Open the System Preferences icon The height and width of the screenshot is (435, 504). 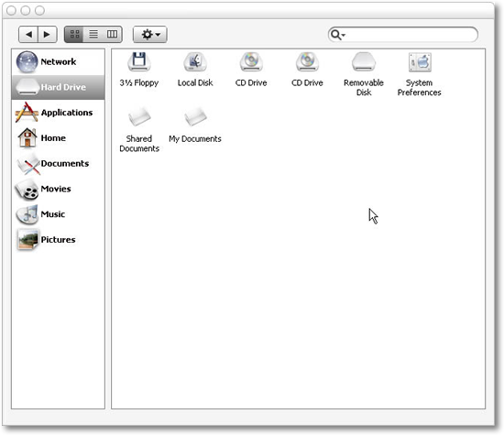(x=420, y=62)
